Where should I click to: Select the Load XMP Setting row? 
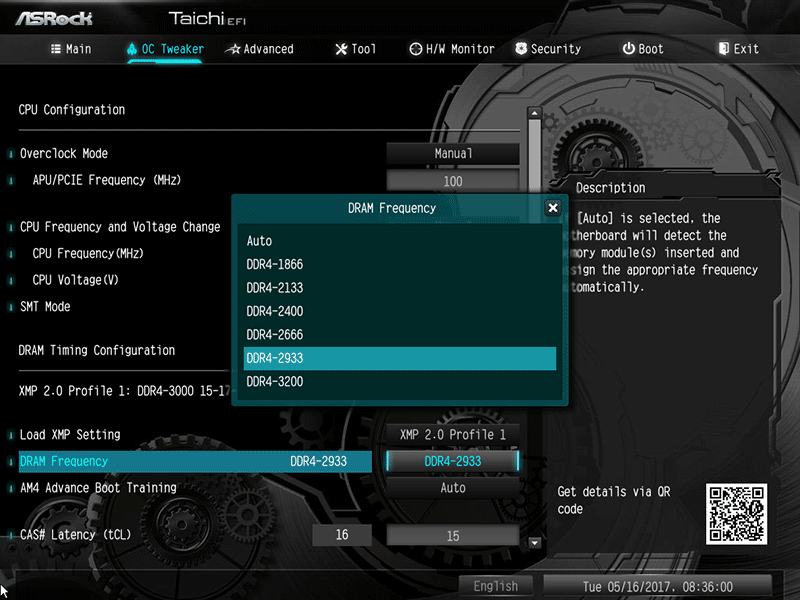[70, 435]
